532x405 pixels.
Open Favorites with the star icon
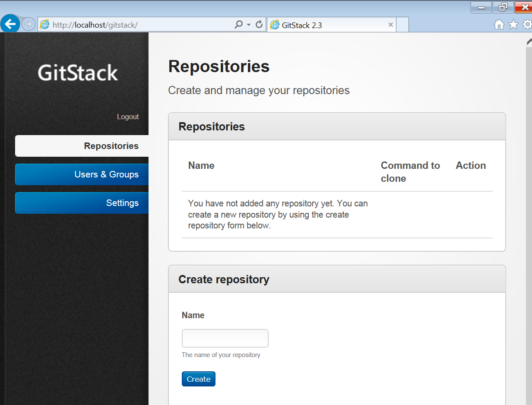click(513, 25)
